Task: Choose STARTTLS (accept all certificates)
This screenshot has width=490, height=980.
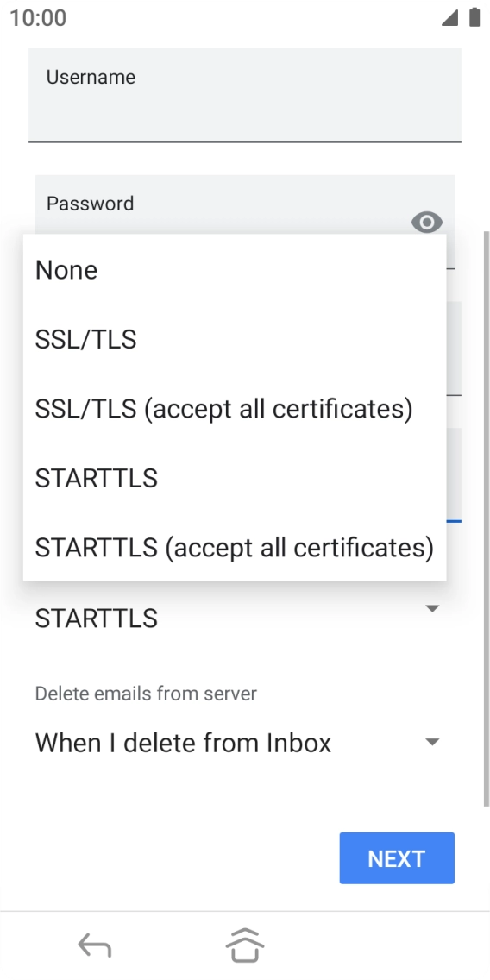Action: (x=235, y=548)
